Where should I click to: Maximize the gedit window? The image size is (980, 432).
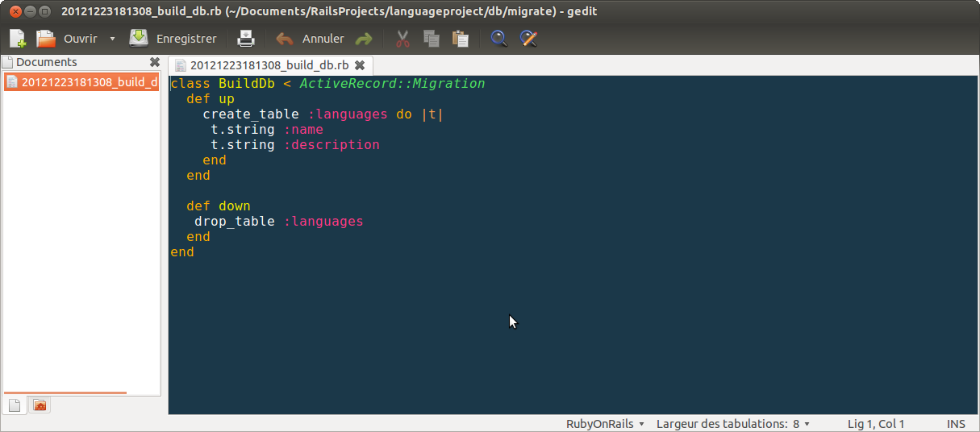[45, 11]
